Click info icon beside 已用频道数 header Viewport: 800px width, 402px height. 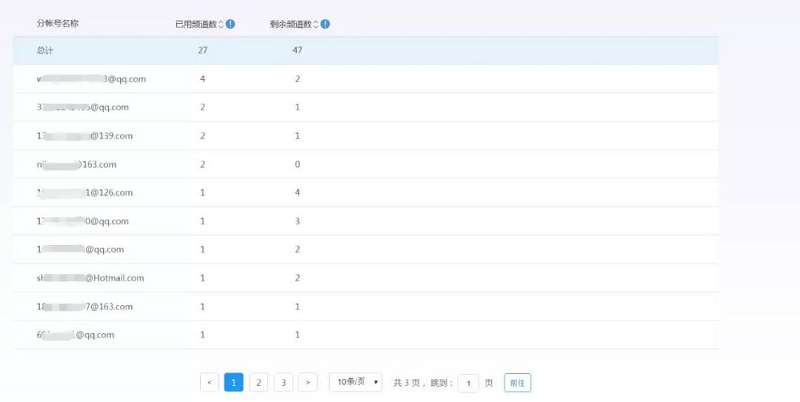pos(231,24)
